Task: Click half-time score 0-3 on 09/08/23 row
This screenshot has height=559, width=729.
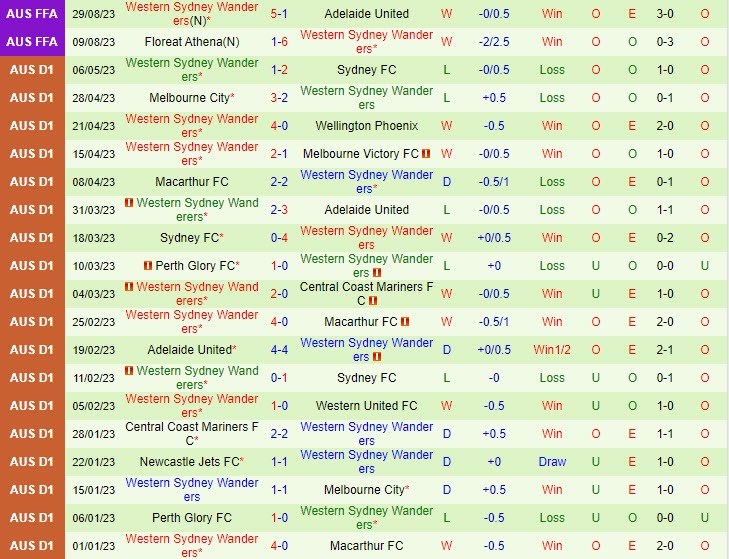Action: 665,42
